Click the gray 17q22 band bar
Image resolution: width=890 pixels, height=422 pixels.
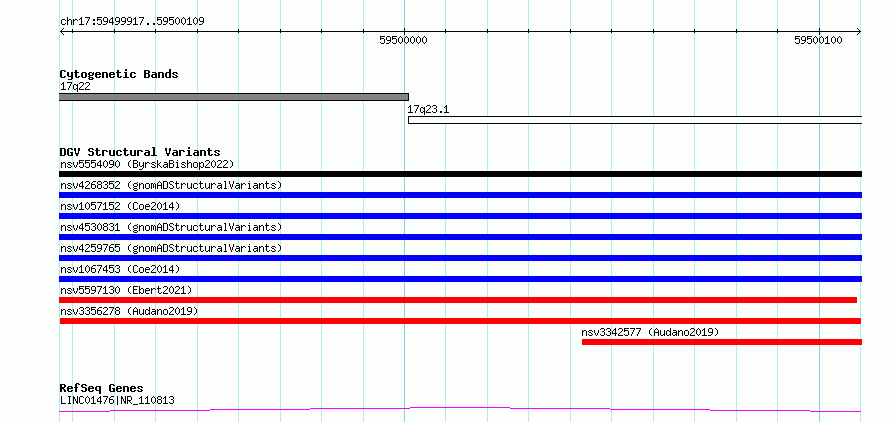coord(234,97)
